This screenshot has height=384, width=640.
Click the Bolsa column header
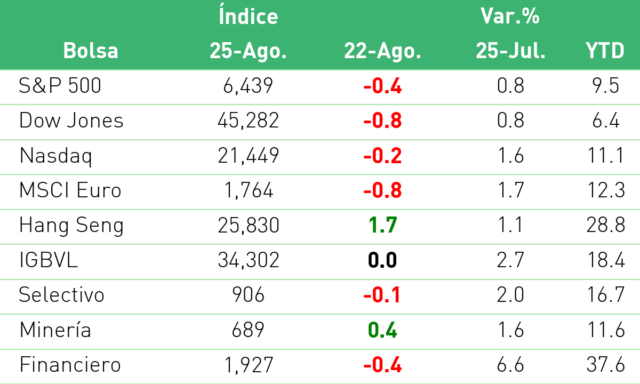pos(91,51)
